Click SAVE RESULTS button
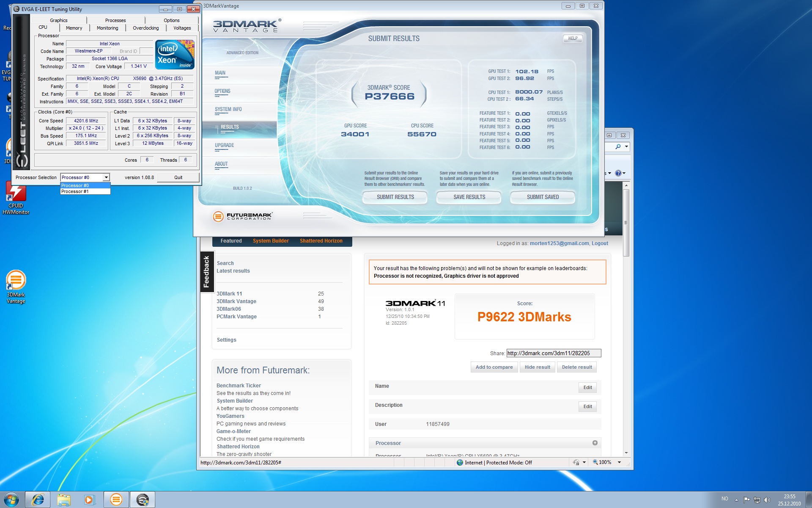The width and height of the screenshot is (812, 508). click(x=469, y=197)
